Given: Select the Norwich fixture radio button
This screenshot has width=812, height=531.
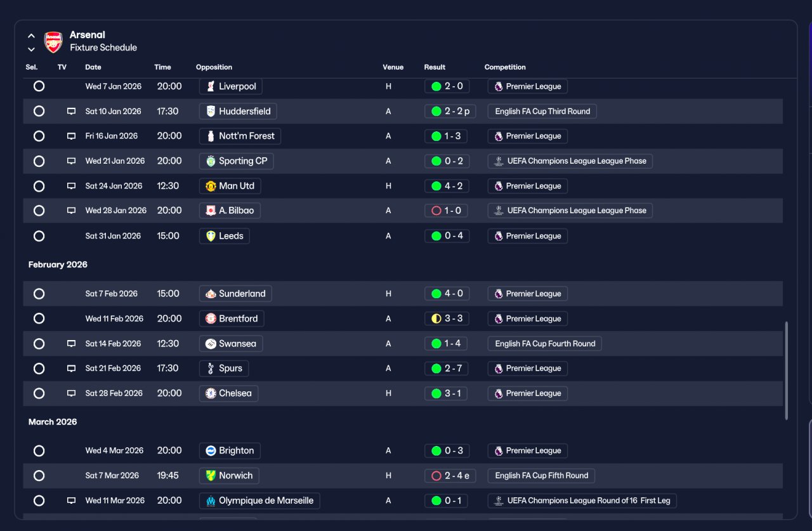Looking at the screenshot, I should pyautogui.click(x=39, y=476).
